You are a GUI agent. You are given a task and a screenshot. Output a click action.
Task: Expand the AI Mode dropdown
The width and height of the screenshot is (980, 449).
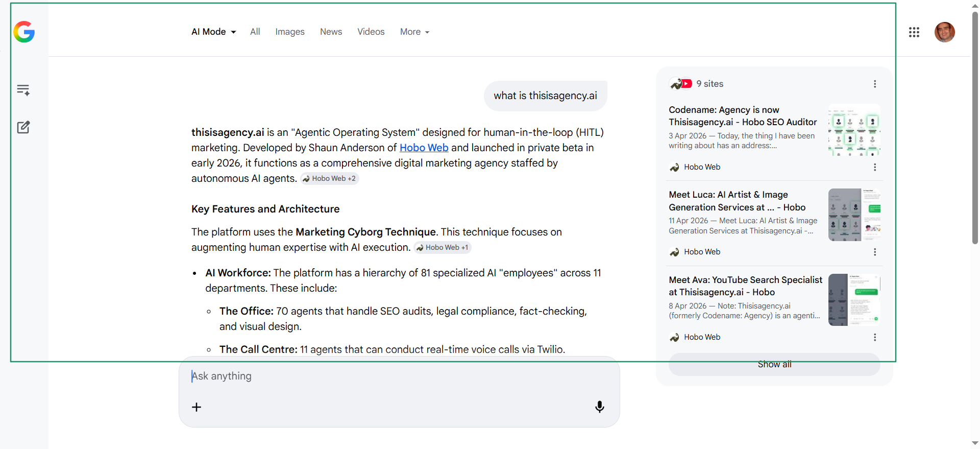pyautogui.click(x=213, y=32)
